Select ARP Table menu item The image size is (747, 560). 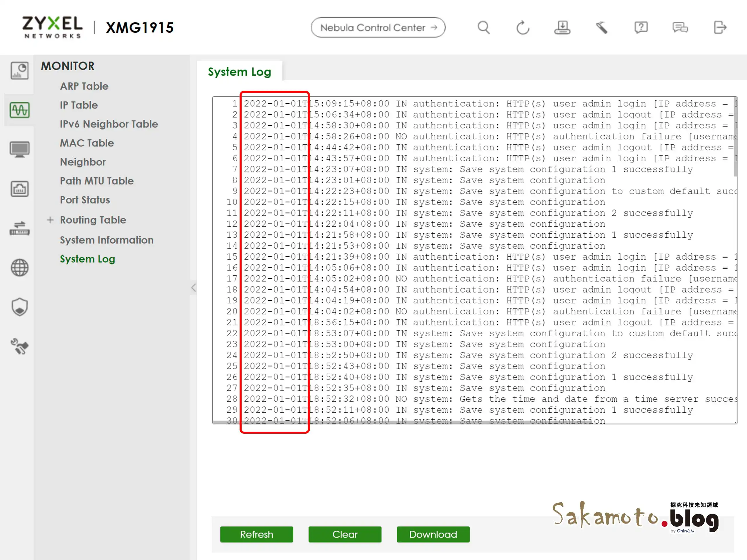[x=84, y=86]
